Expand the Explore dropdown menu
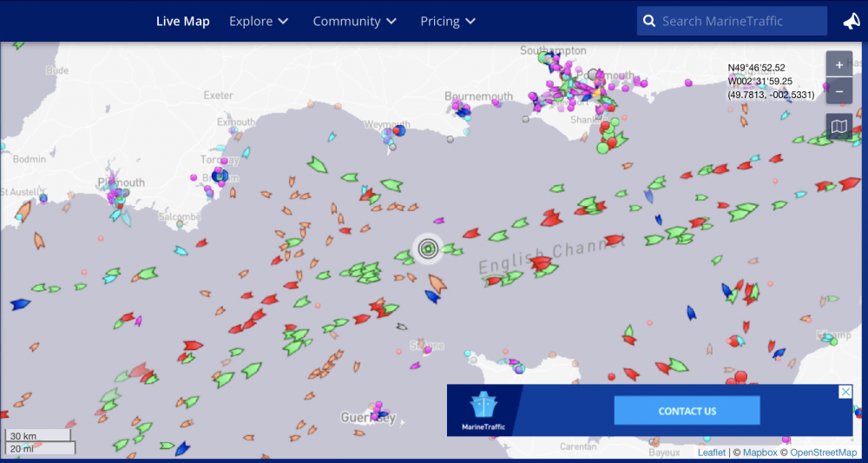The height and width of the screenshot is (463, 868). (259, 22)
